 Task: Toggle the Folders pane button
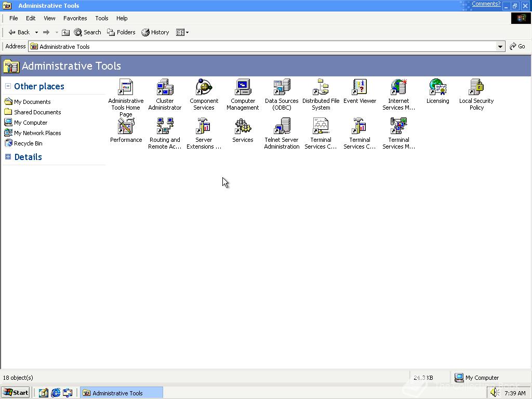121,32
